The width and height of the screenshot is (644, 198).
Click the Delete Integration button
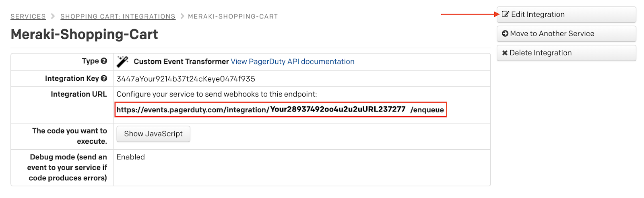[x=566, y=53]
